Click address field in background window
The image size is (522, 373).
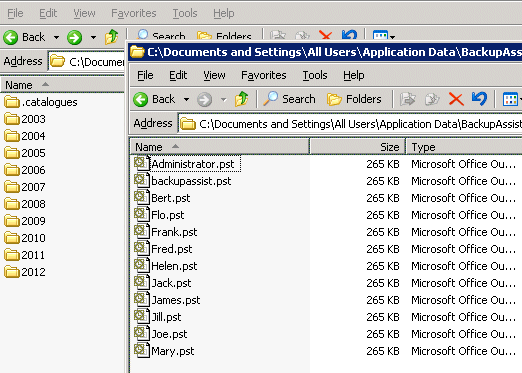point(87,62)
